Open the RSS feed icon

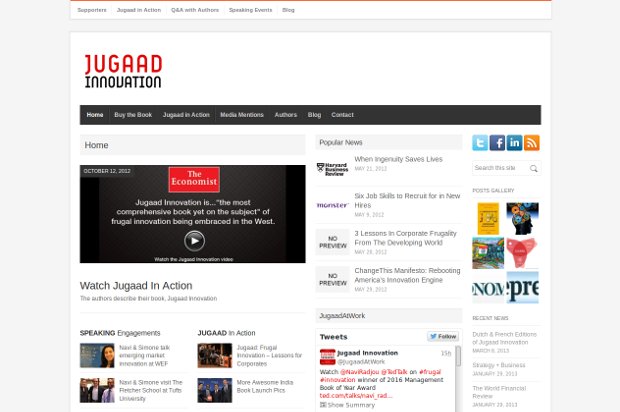(x=531, y=143)
